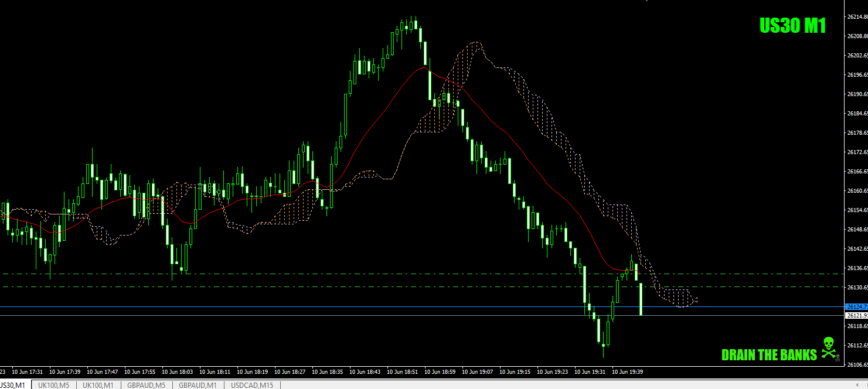
Task: Click the green US30 M1 watermark label
Action: point(792,25)
